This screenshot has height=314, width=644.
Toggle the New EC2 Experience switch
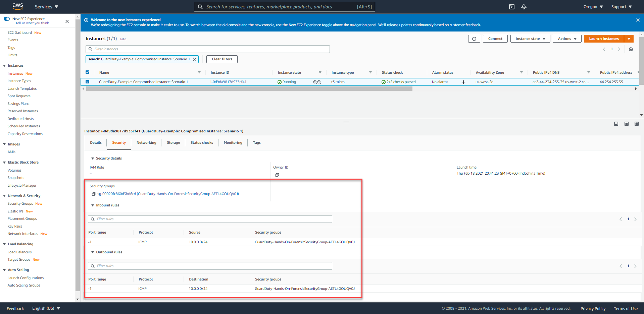click(7, 19)
